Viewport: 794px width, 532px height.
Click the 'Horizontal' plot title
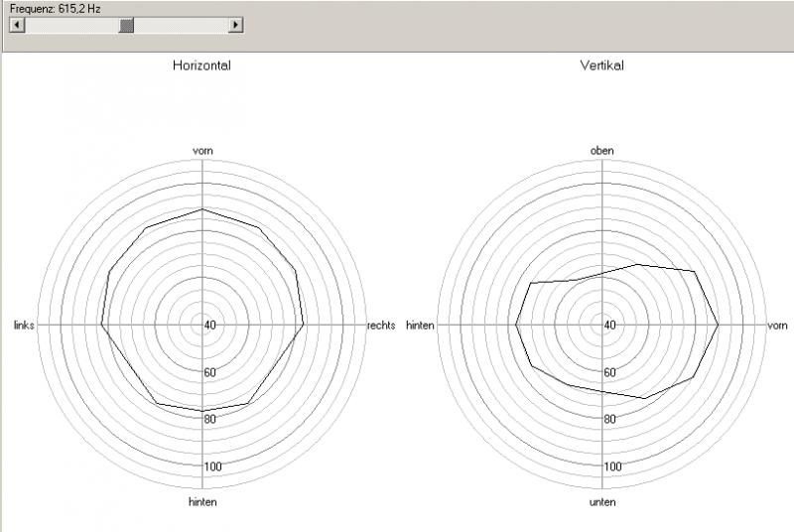tap(201, 66)
